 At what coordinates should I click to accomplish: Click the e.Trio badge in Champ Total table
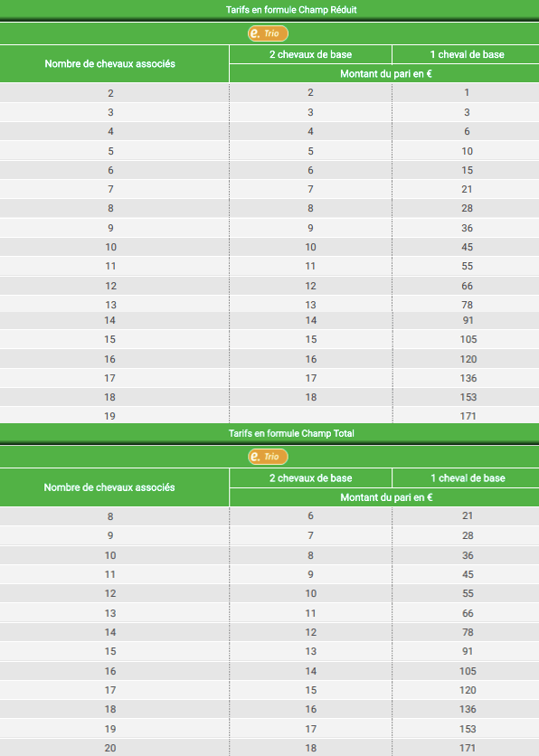[268, 457]
